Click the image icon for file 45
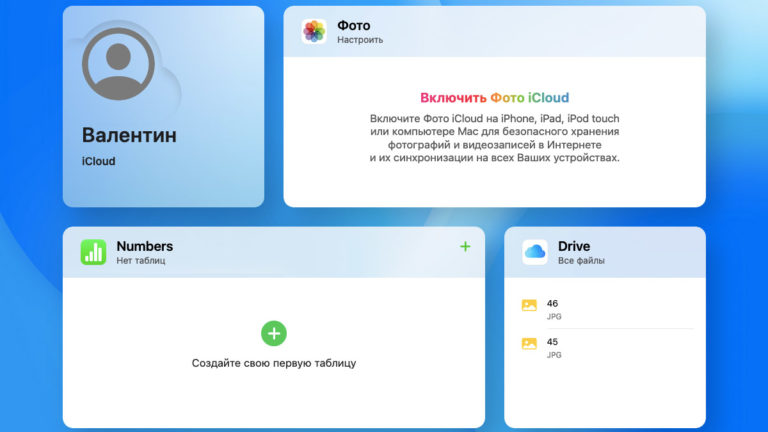The image size is (768, 432). pos(529,343)
